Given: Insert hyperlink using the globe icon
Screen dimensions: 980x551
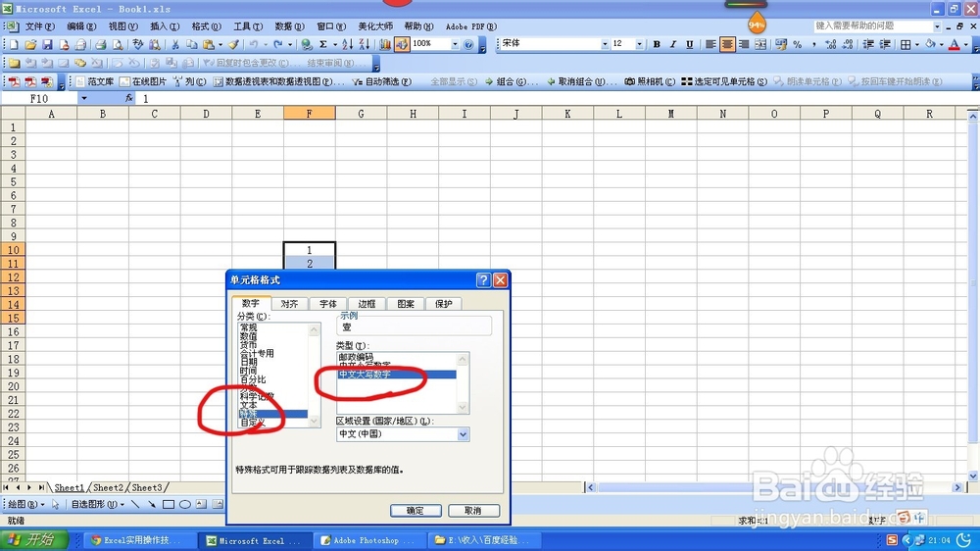Looking at the screenshot, I should [306, 44].
